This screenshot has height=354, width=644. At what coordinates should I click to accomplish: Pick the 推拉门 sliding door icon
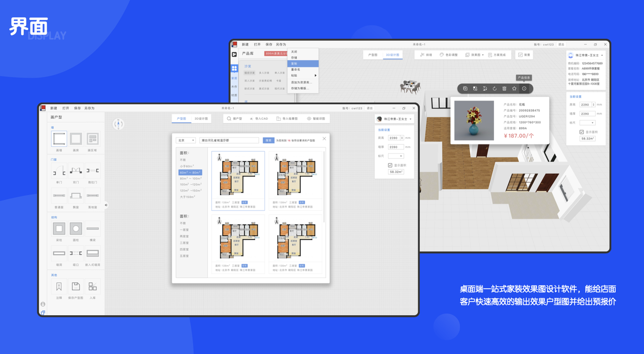point(92,171)
